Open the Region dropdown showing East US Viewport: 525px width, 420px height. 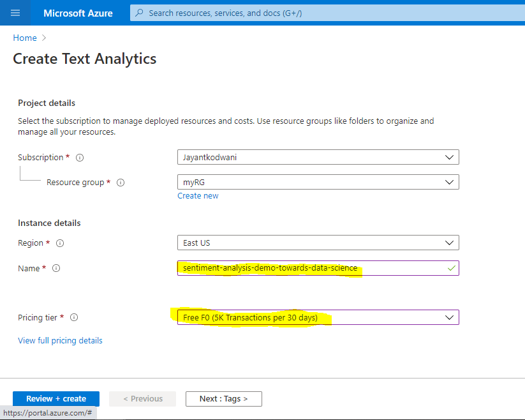tap(318, 243)
